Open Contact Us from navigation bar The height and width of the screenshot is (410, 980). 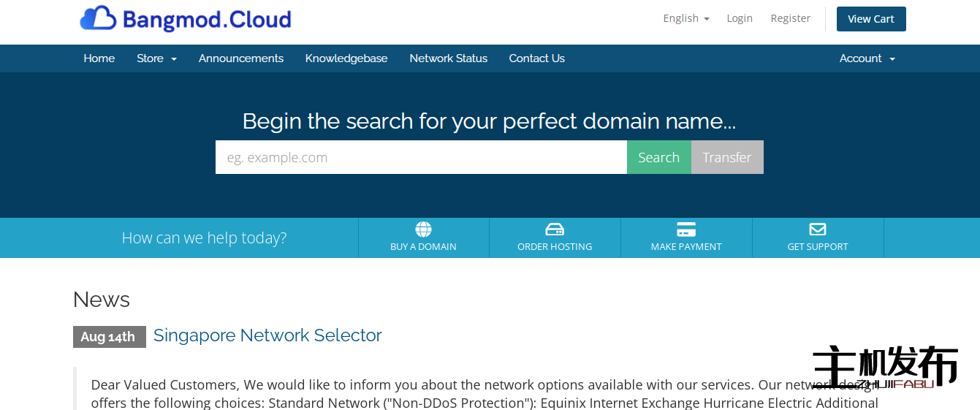point(536,58)
